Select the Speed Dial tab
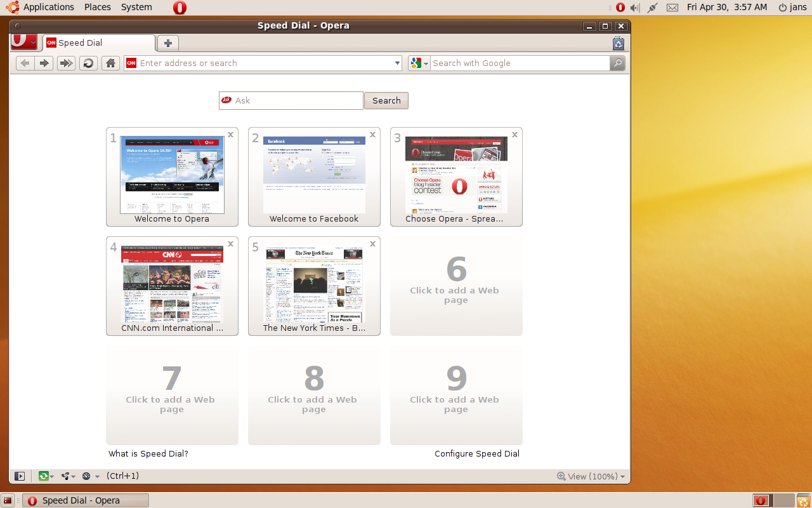Screen dimensions: 812x508 99,43
